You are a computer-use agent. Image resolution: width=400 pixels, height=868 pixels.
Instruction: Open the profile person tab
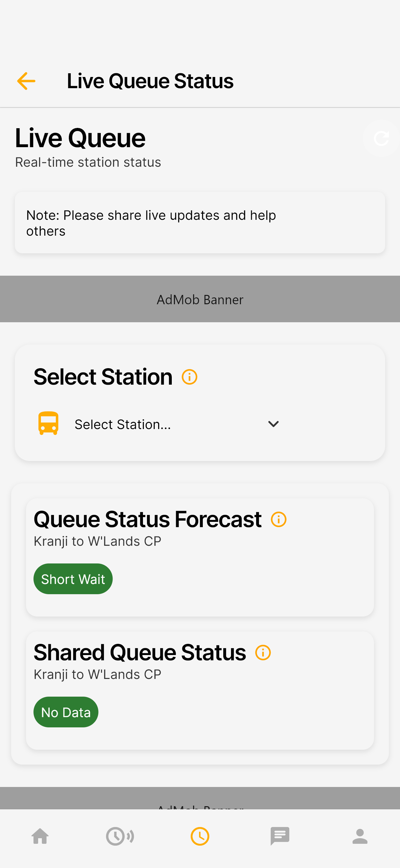360,836
